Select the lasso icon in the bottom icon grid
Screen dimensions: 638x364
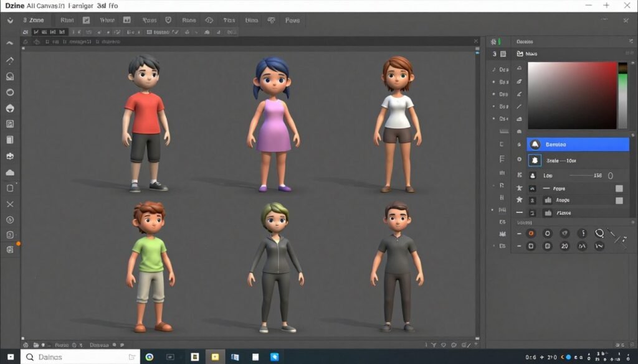[599, 233]
